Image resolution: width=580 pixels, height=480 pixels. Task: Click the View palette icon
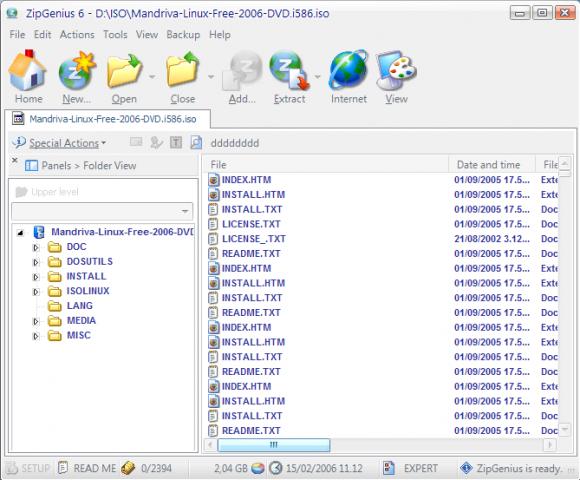pyautogui.click(x=396, y=70)
